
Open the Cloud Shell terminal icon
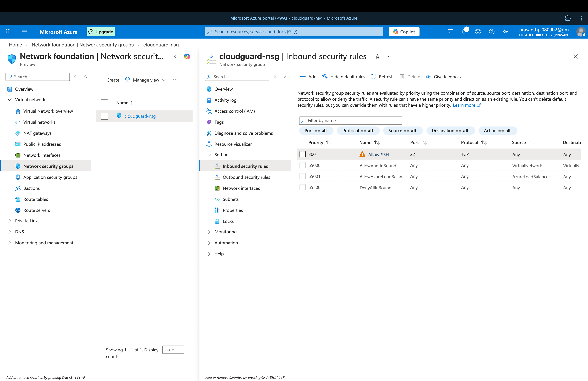(450, 32)
